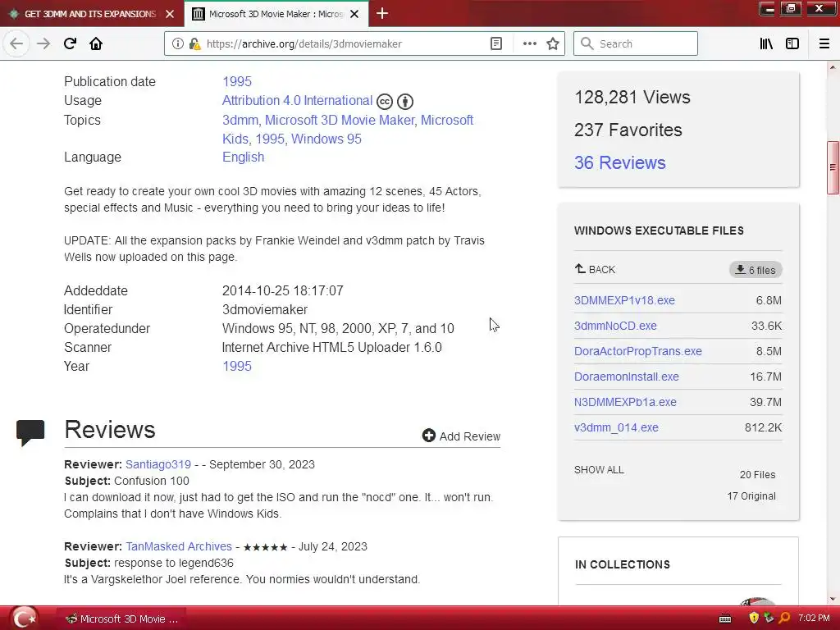Open the Library icon in toolbar
This screenshot has width=840, height=630.
[x=766, y=44]
